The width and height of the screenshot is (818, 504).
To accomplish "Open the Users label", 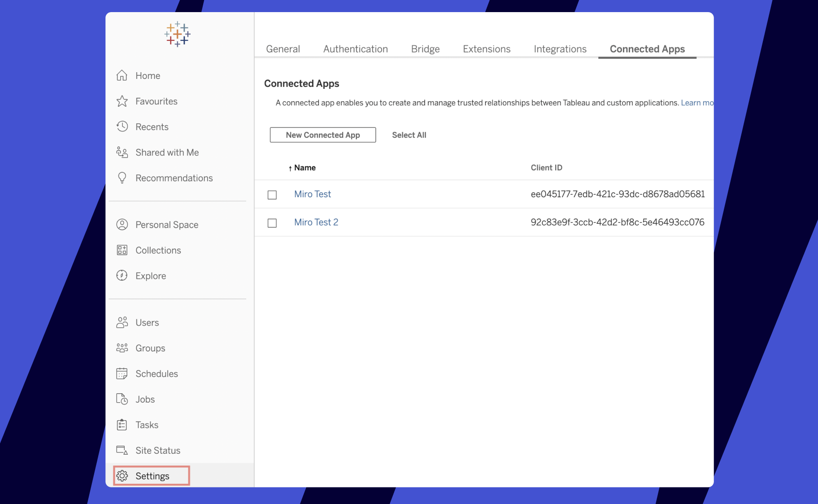I will 147,323.
